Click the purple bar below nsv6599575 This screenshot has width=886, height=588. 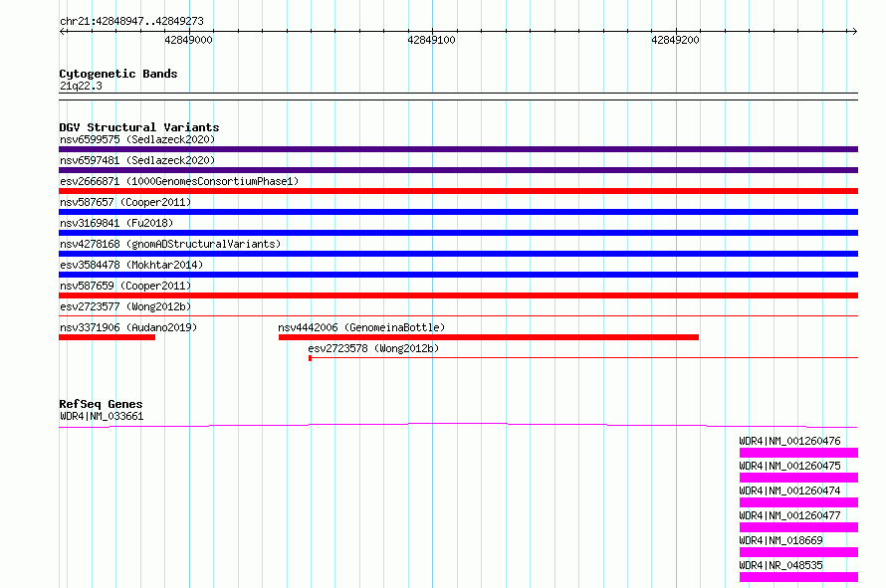click(458, 149)
